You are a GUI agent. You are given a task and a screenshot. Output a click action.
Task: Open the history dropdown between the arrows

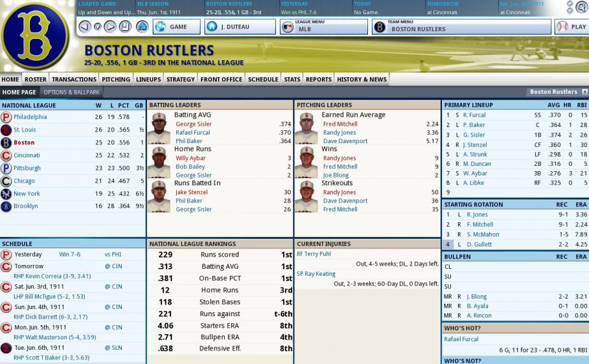coord(97,27)
